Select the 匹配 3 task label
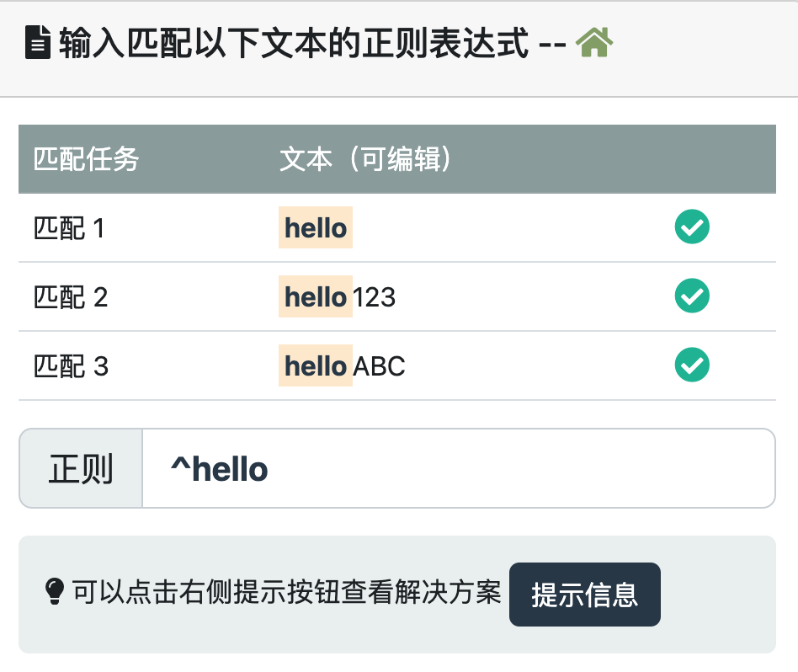 71,366
